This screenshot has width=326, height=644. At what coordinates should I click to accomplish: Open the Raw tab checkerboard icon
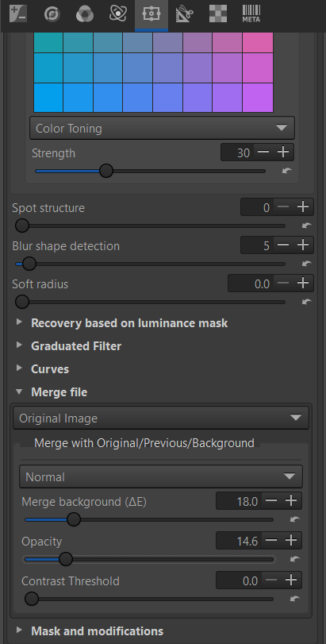point(218,14)
